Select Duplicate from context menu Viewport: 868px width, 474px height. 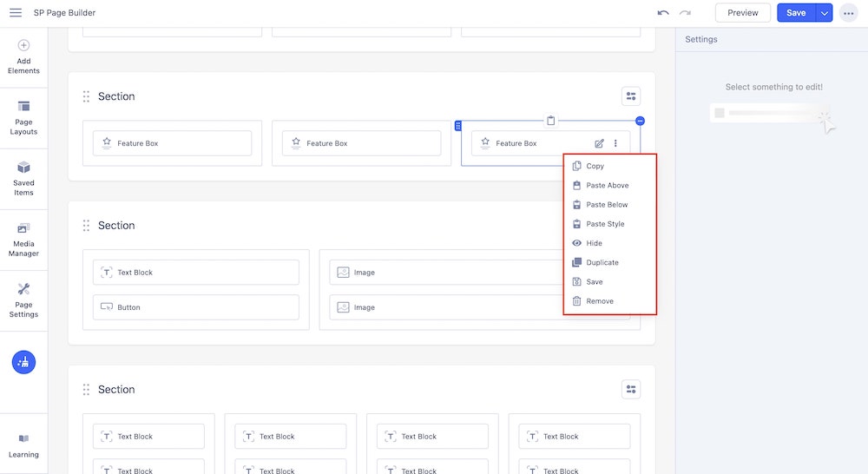[x=602, y=262]
